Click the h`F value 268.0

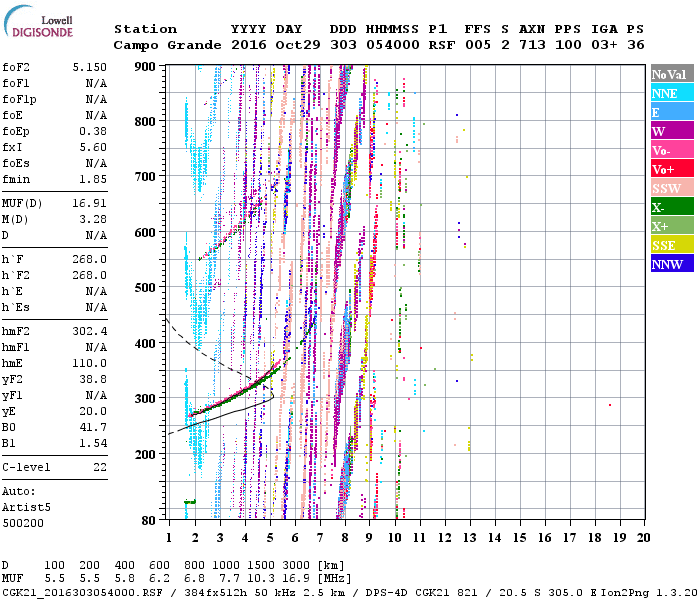tap(90, 259)
